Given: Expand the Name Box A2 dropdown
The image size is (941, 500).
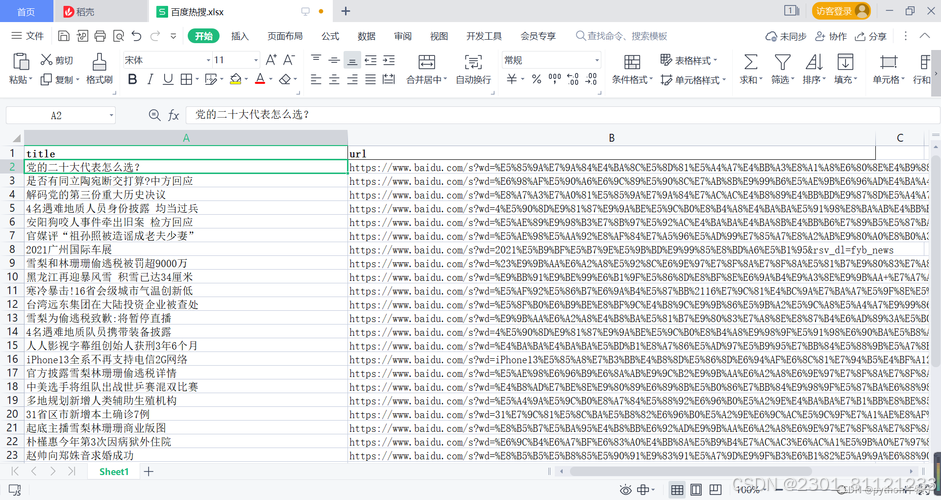Looking at the screenshot, I should [111, 115].
